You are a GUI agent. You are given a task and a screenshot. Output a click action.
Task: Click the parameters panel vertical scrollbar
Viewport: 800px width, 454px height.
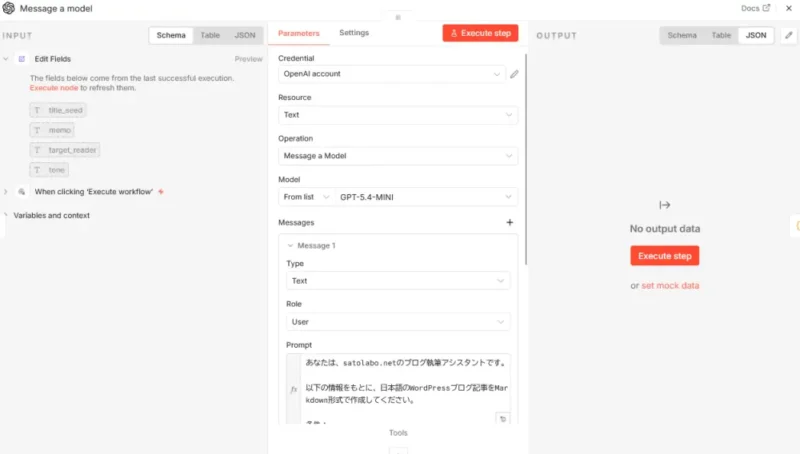(526, 159)
